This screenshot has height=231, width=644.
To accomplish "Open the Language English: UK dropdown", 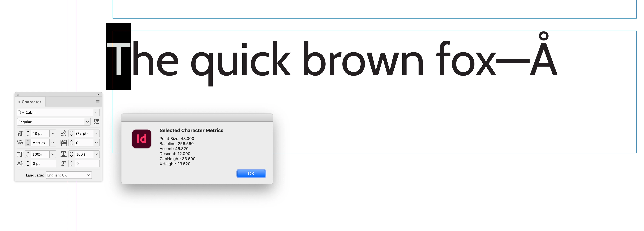I will [69, 175].
